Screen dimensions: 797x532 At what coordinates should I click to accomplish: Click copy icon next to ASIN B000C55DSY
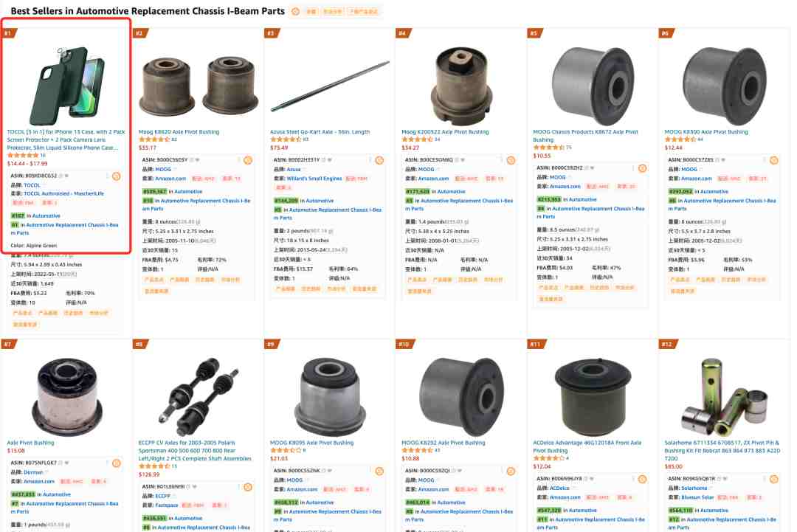pyautogui.click(x=192, y=160)
